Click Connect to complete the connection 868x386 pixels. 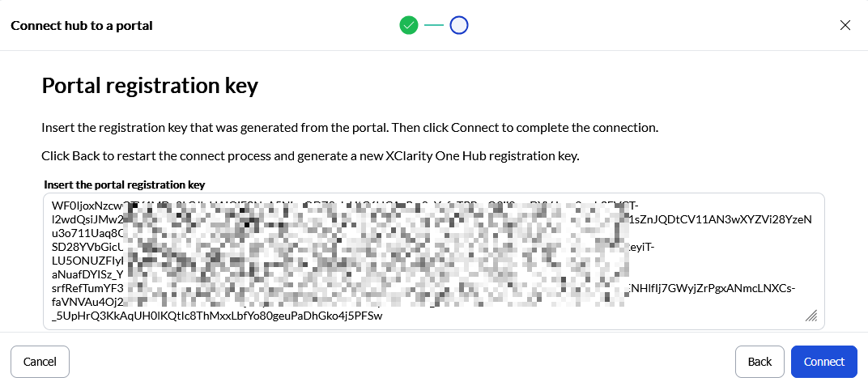pos(823,362)
